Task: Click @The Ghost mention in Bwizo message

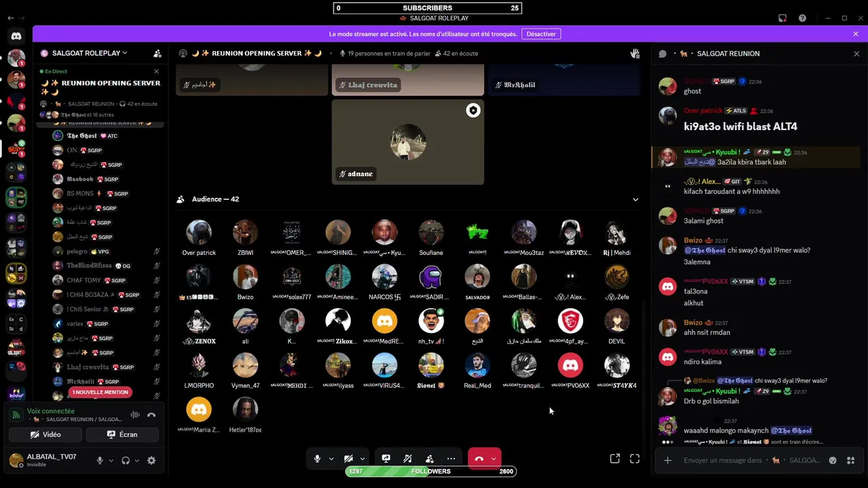Action: coord(704,250)
